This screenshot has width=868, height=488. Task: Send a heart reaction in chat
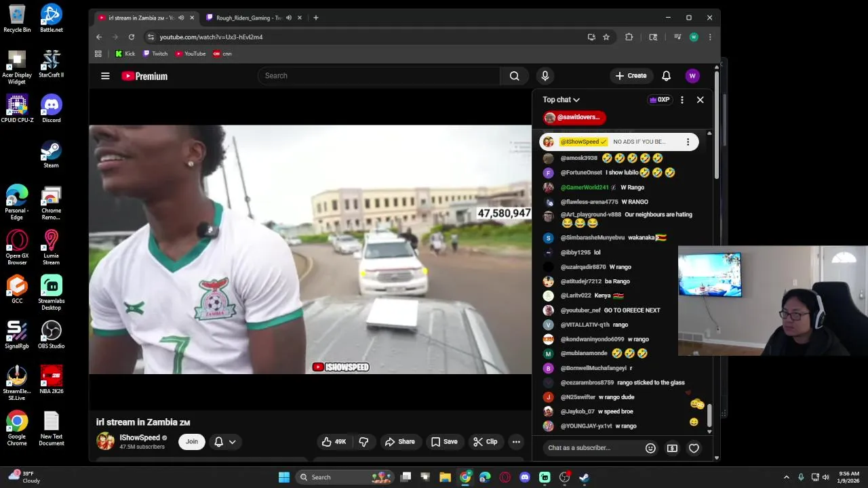click(694, 448)
